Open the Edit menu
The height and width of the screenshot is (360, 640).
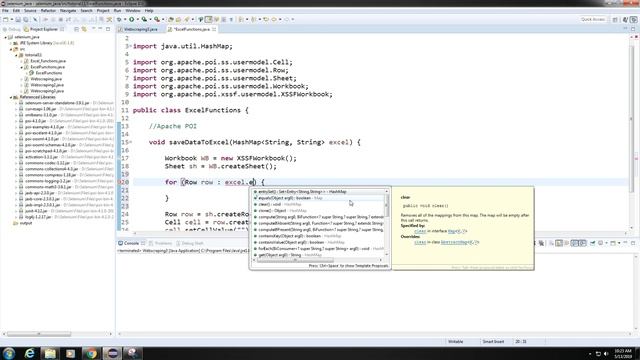[x=16, y=11]
